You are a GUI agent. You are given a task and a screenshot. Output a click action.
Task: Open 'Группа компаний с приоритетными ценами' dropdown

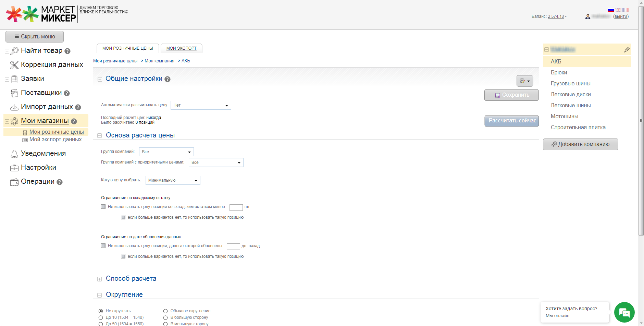point(216,162)
